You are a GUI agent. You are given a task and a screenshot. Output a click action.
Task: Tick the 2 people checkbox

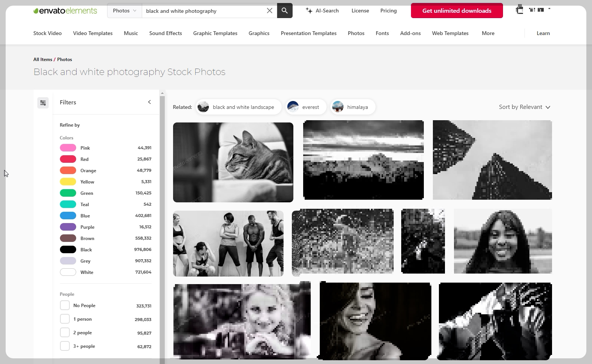[x=65, y=332]
